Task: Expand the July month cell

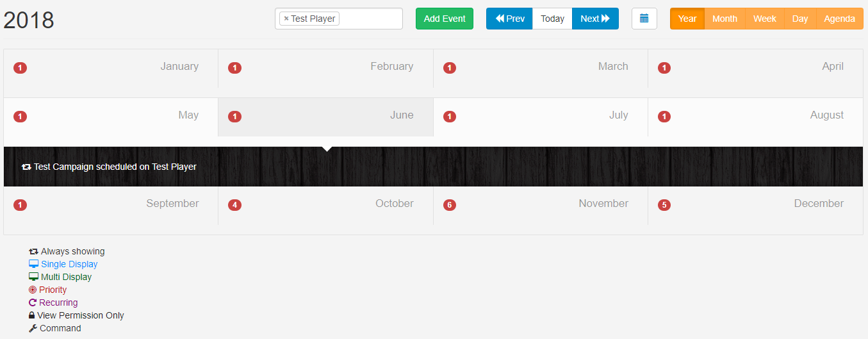Action: [x=540, y=117]
